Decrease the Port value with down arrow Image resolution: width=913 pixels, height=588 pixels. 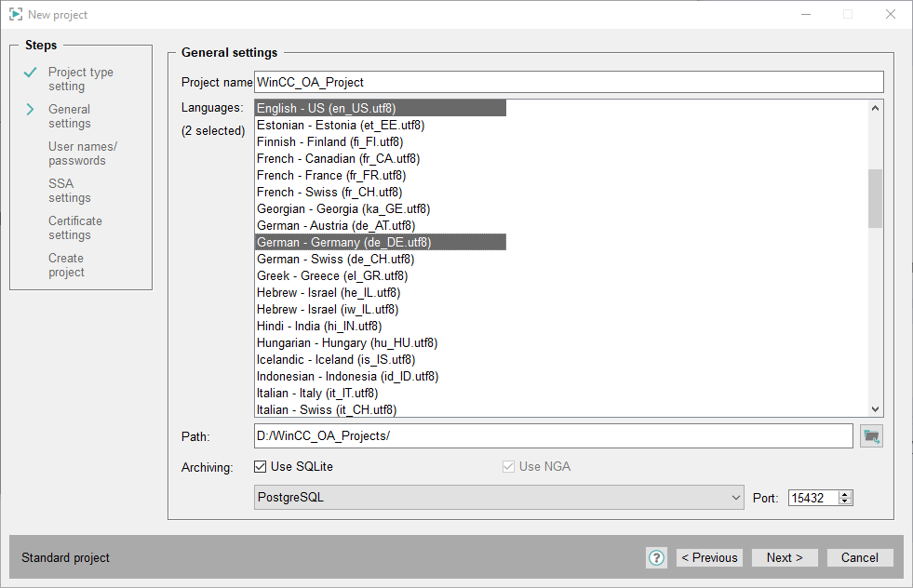pyautogui.click(x=845, y=501)
